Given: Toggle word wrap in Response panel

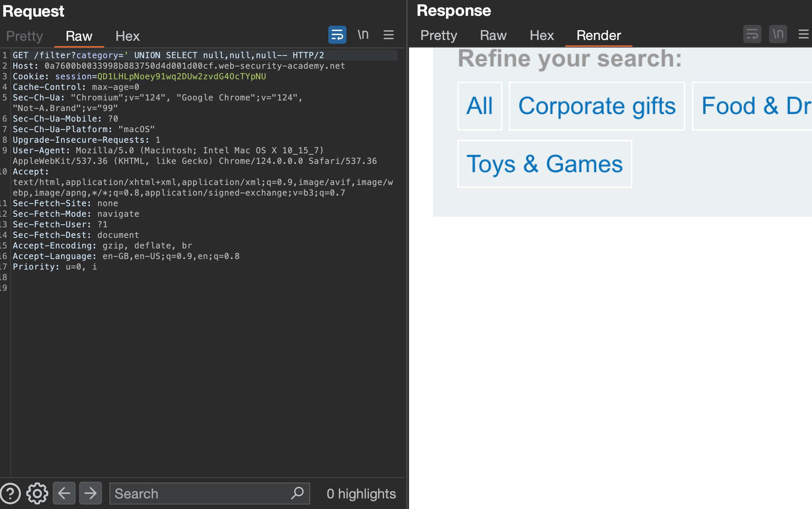Looking at the screenshot, I should point(752,34).
